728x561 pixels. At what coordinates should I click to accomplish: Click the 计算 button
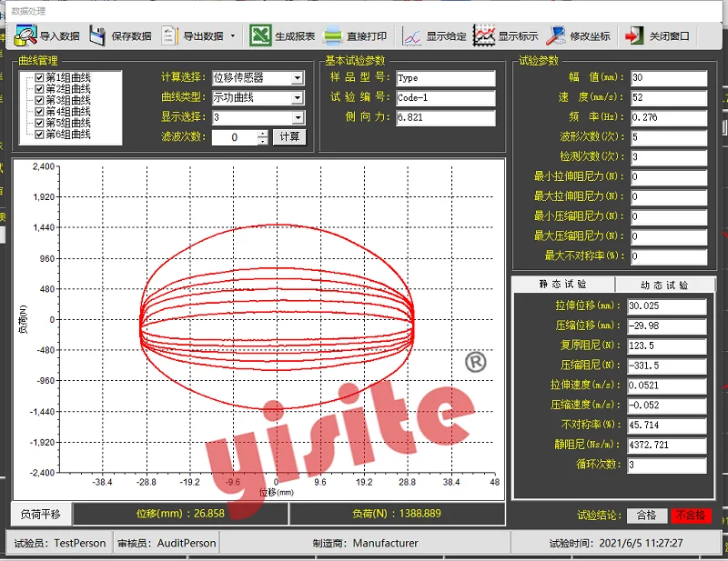tap(289, 137)
